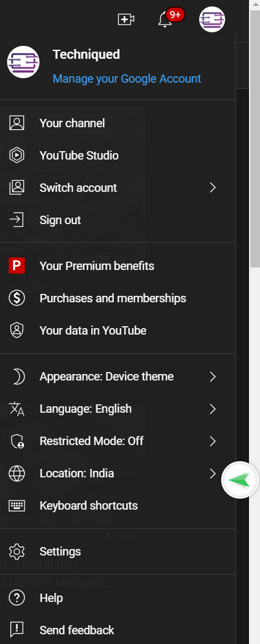This screenshot has width=260, height=644.
Task: Click the Settings gear icon
Action: (x=17, y=552)
